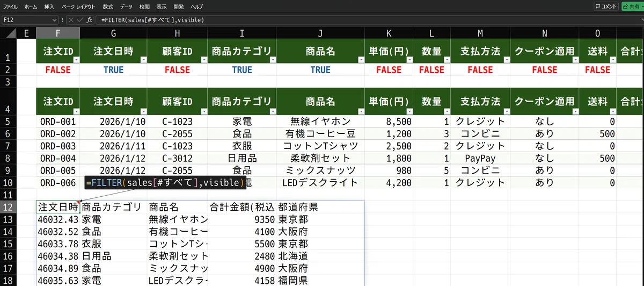
Task: Select cell C-3012
Action: [178, 159]
